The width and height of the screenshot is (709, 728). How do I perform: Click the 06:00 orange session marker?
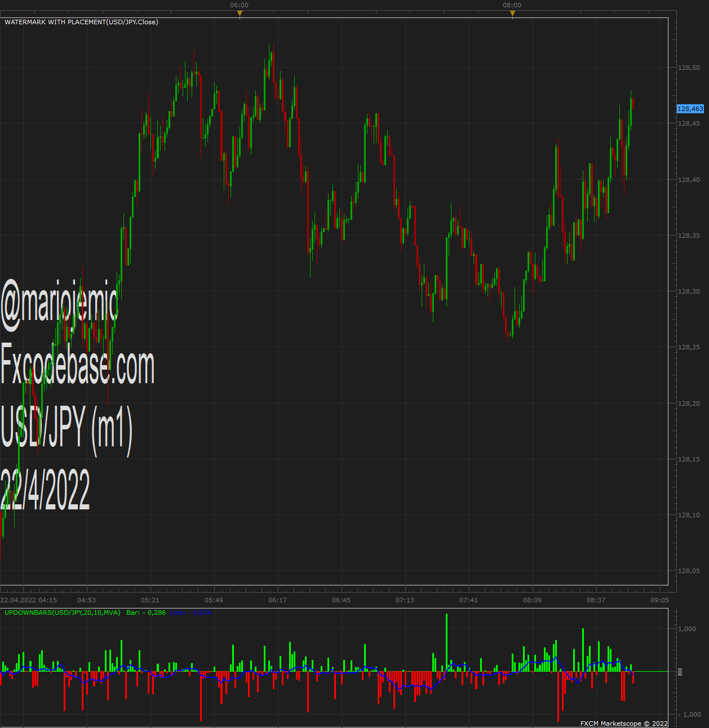240,13
